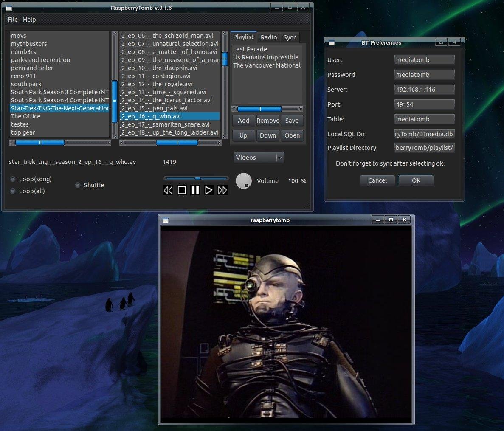The width and height of the screenshot is (504, 431).
Task: Click the Server address input field
Action: 424,90
